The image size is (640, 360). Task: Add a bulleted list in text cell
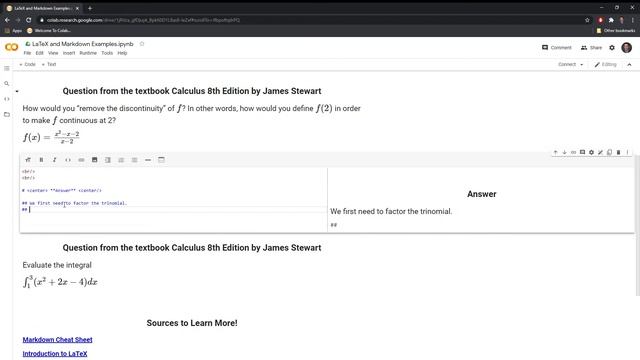(134, 160)
